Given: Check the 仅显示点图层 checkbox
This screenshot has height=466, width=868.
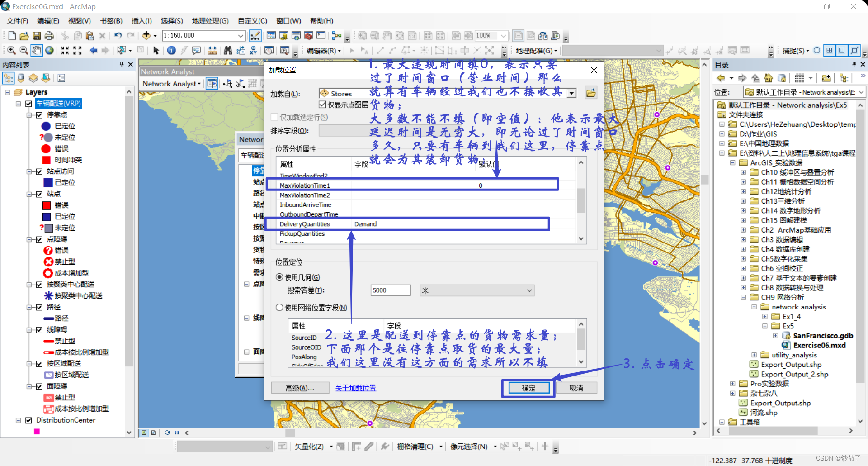Looking at the screenshot, I should (322, 104).
